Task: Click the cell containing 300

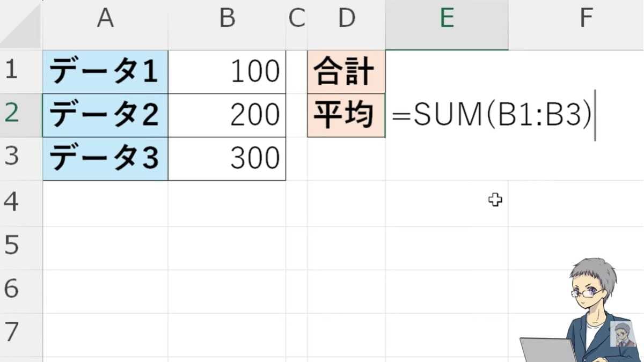Action: tap(227, 159)
